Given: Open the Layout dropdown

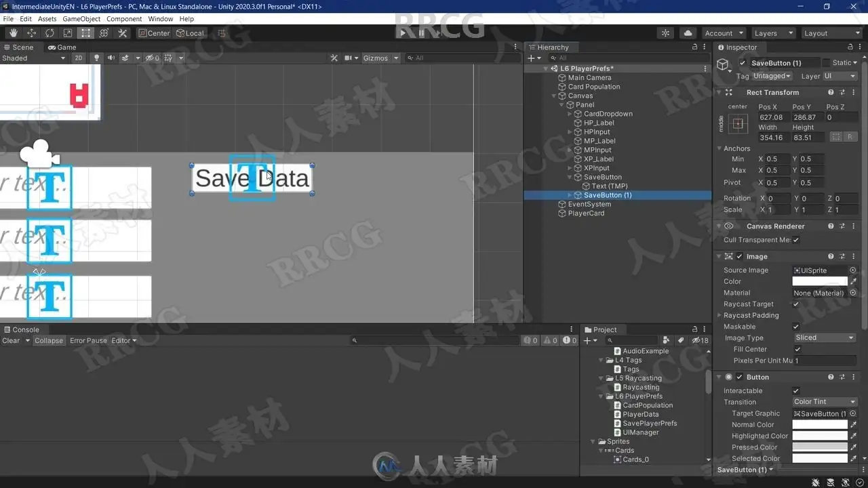Looking at the screenshot, I should (x=831, y=33).
